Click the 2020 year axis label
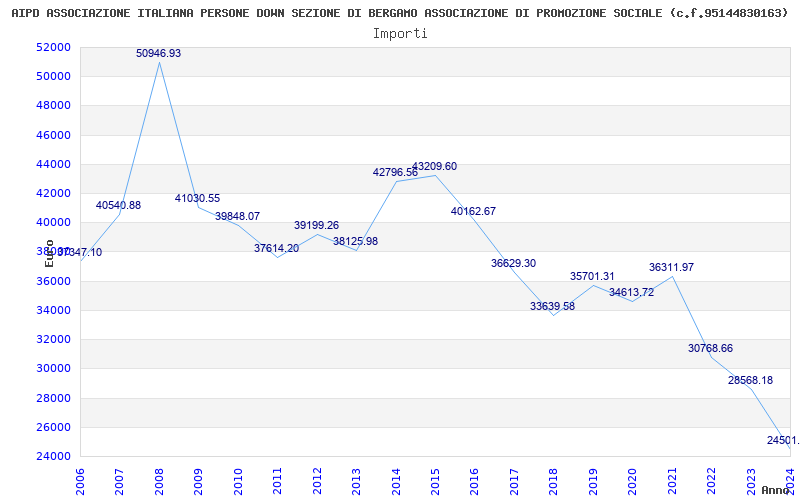 tap(633, 480)
